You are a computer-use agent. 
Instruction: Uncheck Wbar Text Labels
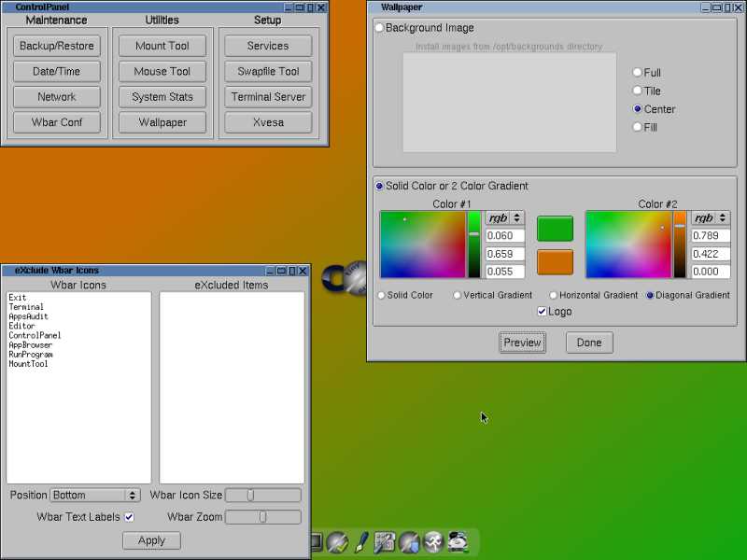click(129, 516)
